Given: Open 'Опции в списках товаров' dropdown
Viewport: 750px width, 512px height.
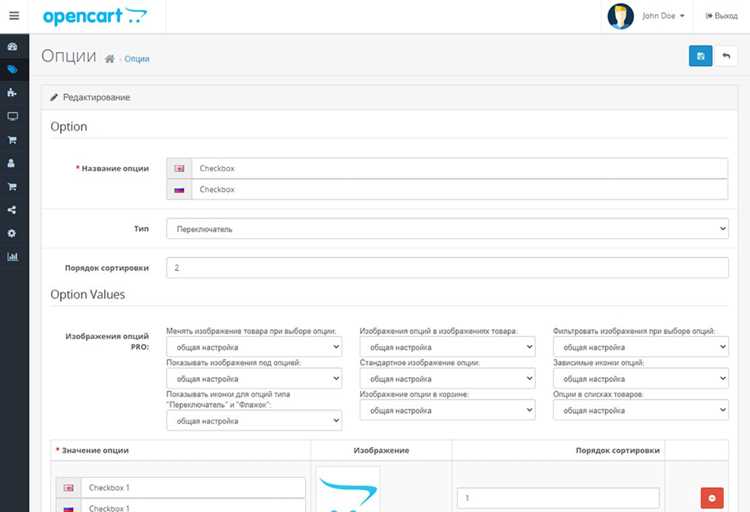Looking at the screenshot, I should point(640,410).
